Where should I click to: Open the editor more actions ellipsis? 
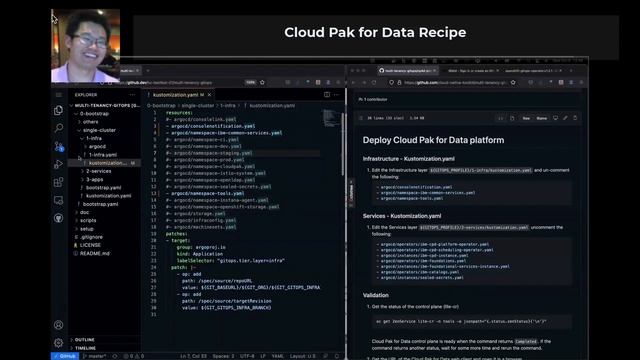coord(336,95)
